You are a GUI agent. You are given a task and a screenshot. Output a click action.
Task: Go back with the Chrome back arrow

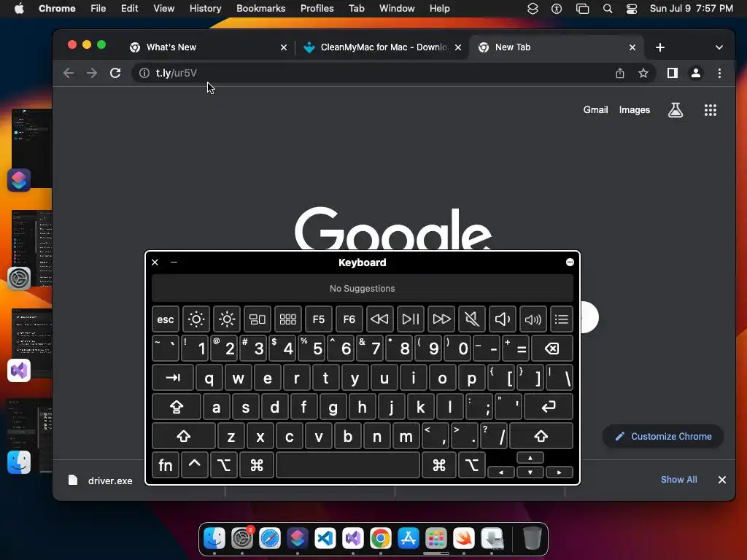(69, 73)
